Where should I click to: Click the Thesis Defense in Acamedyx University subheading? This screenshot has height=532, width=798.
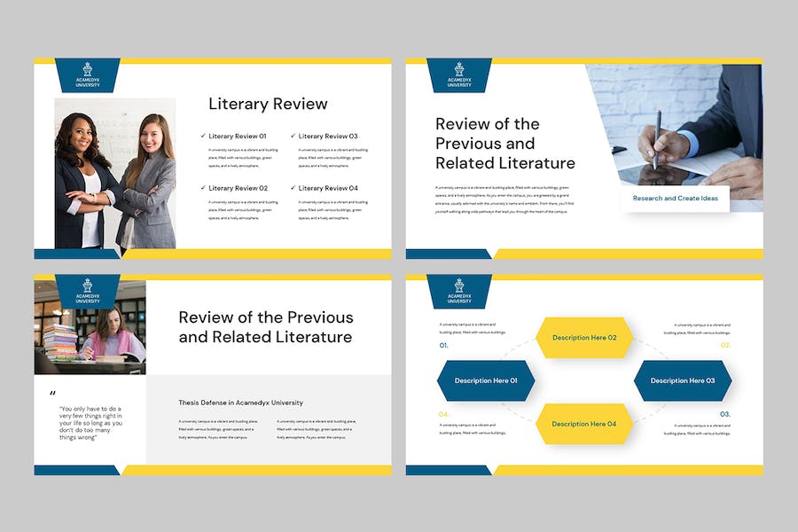tap(240, 403)
